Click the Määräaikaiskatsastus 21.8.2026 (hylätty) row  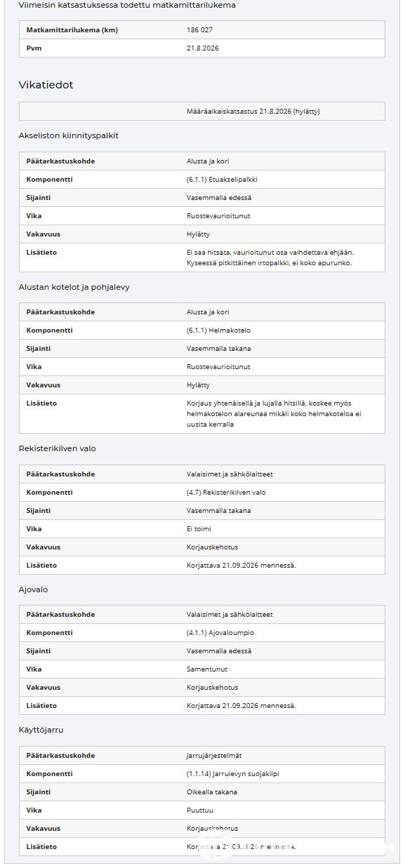(x=202, y=112)
